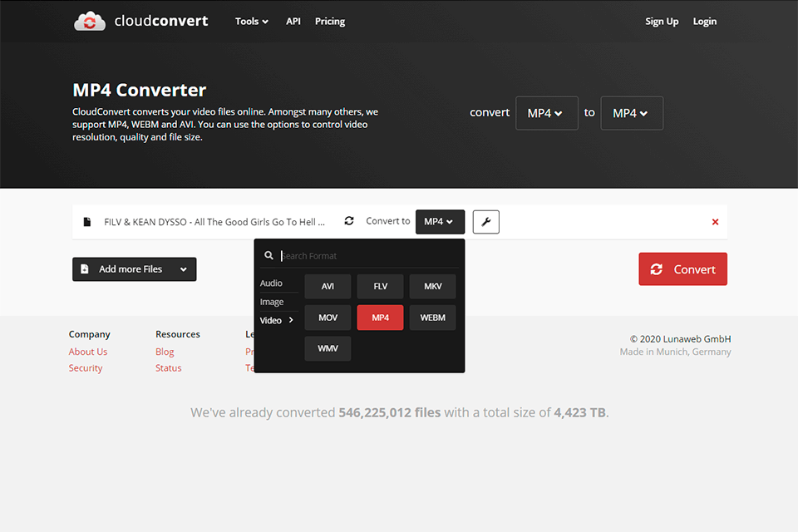Click the refresh arrows icon beside Convert to
The width and height of the screenshot is (798, 532).
point(349,221)
